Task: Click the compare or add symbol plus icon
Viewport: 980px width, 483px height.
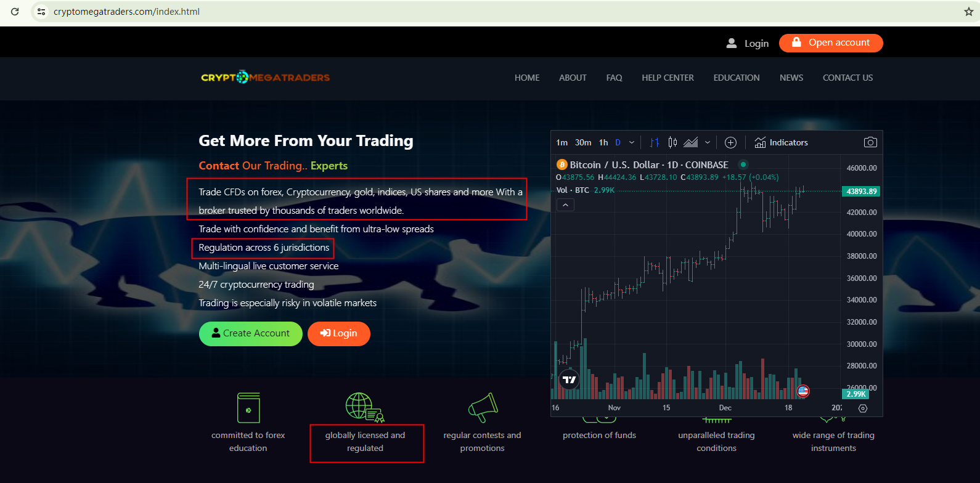Action: point(730,142)
